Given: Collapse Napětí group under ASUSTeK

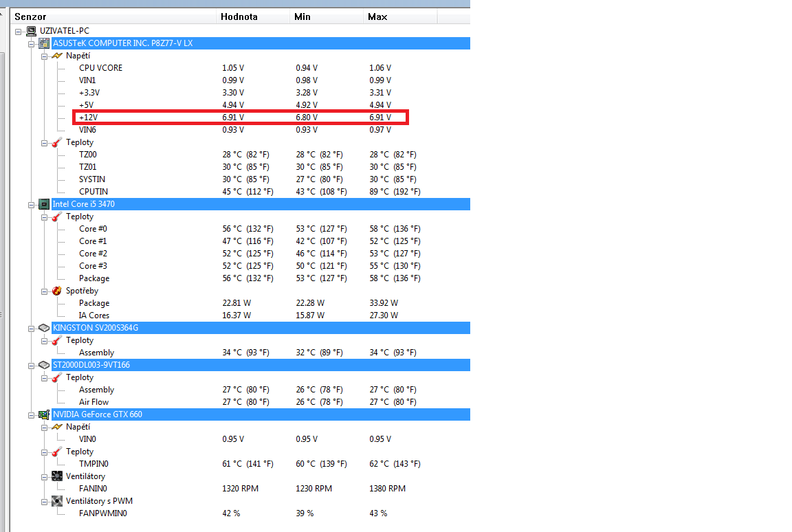Looking at the screenshot, I should click(x=45, y=56).
